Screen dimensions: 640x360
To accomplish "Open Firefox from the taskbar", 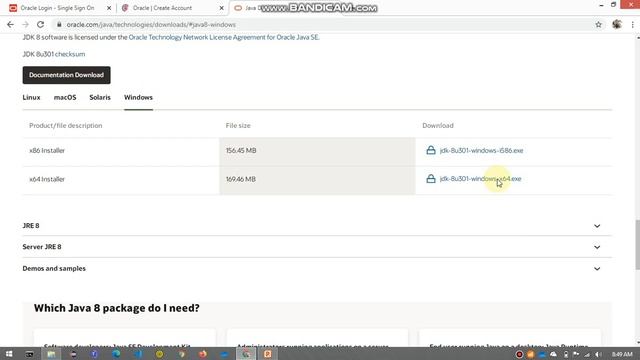I will (202, 354).
